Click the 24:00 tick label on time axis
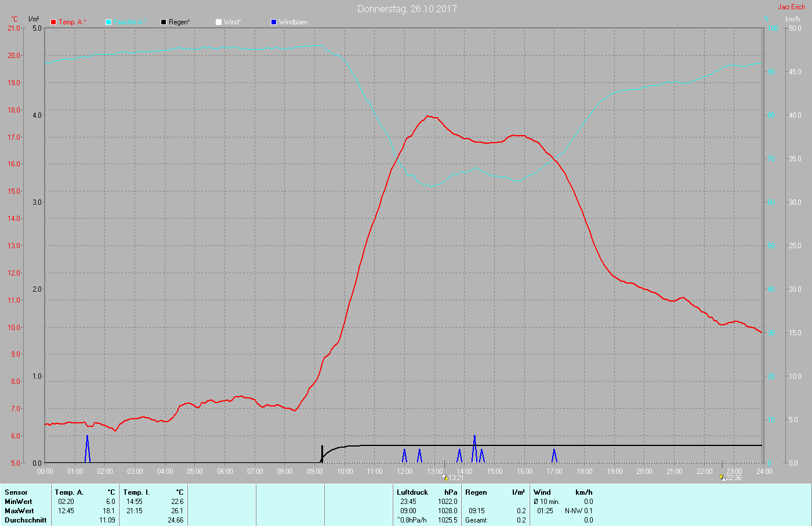Image resolution: width=812 pixels, height=526 pixels. [764, 471]
